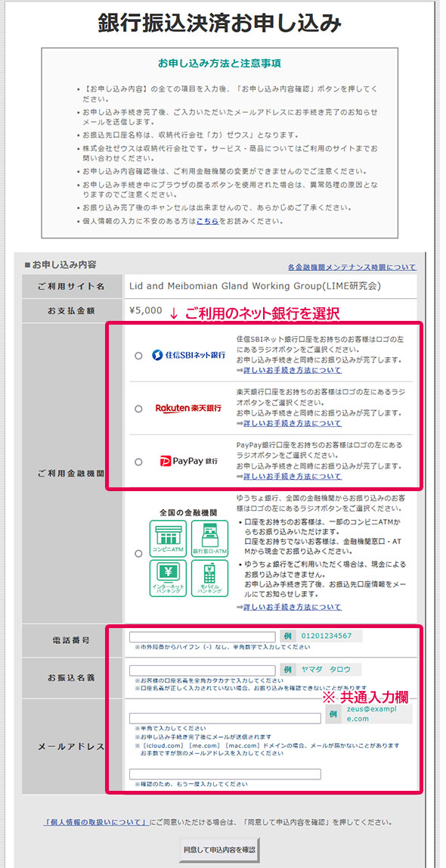Open the こちら personal information link
Viewport: 446px width, 868px height.
point(206,221)
